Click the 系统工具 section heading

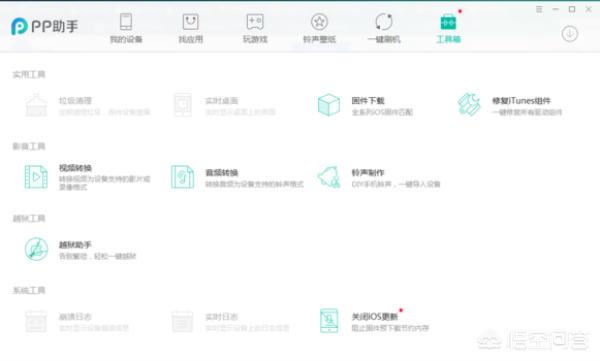pyautogui.click(x=29, y=290)
